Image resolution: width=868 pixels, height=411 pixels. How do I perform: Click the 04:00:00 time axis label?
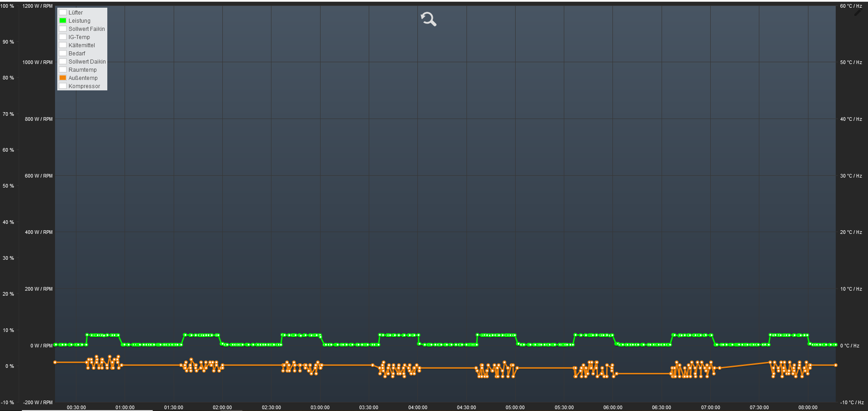[417, 407]
